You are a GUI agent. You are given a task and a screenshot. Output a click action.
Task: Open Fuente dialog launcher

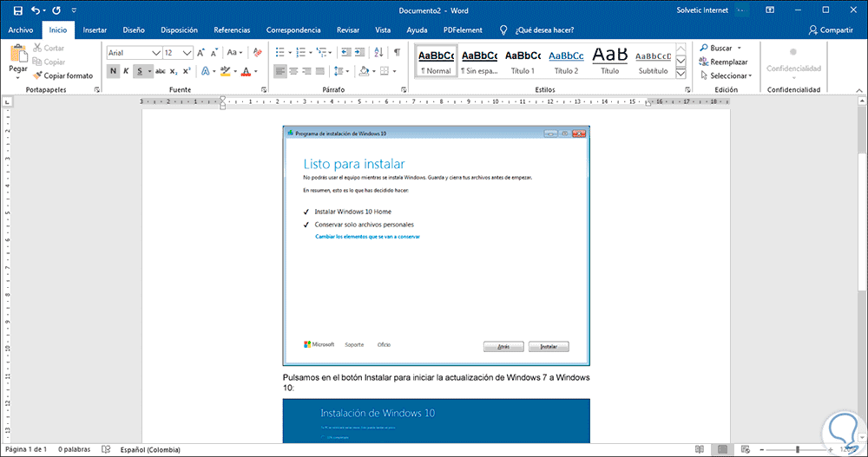(264, 89)
